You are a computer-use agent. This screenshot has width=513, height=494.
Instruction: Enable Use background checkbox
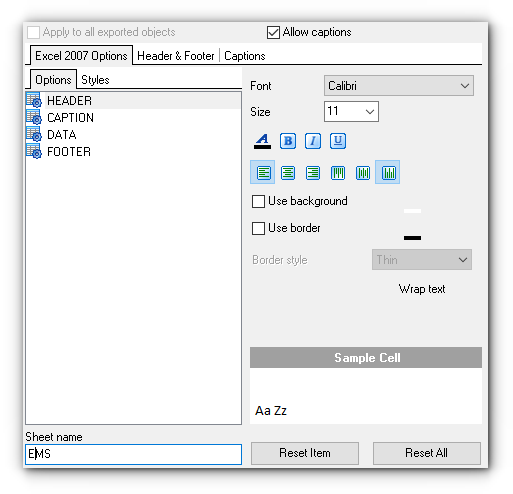click(x=258, y=201)
